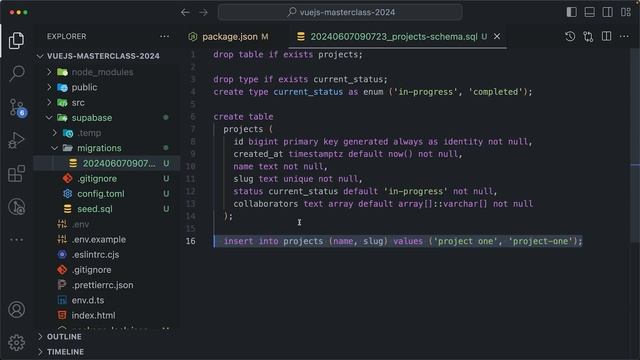640x360 pixels.
Task: Open the Search view in activity bar
Action: click(x=16, y=73)
